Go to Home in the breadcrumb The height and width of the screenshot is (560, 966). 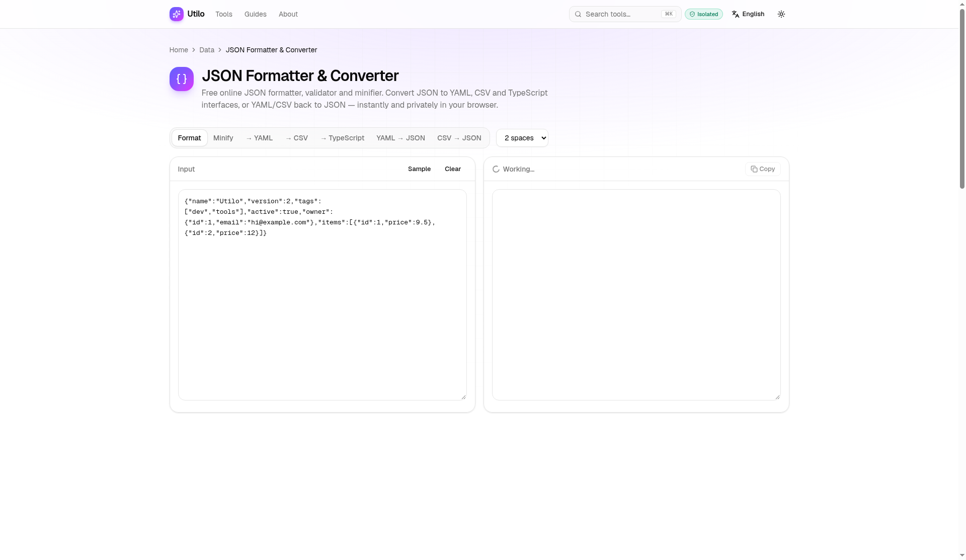[x=179, y=50]
